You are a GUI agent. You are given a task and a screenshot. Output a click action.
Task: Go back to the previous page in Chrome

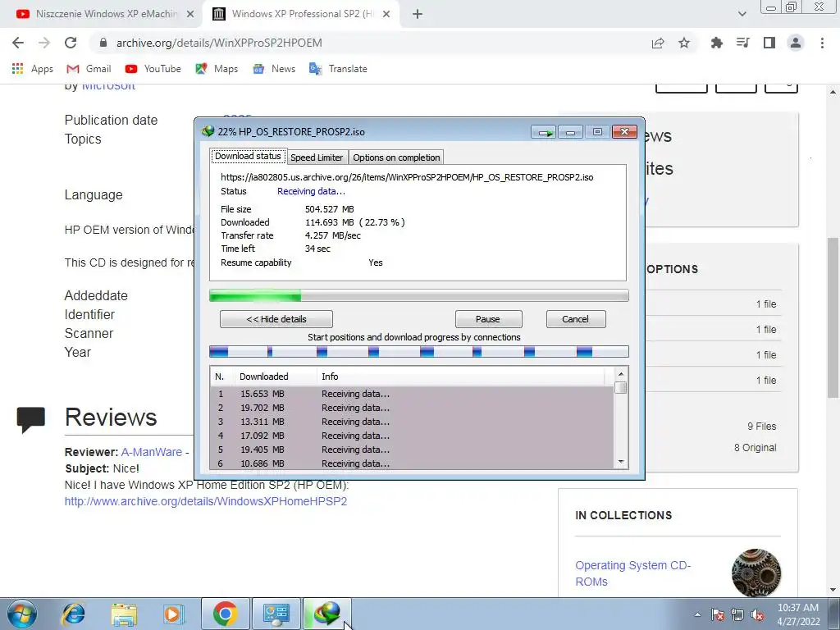pos(18,43)
